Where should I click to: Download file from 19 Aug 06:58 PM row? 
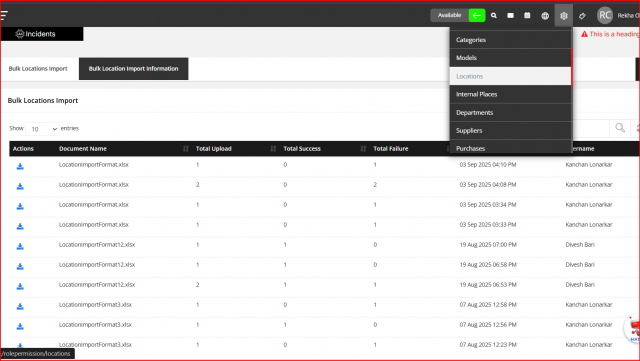pyautogui.click(x=20, y=266)
